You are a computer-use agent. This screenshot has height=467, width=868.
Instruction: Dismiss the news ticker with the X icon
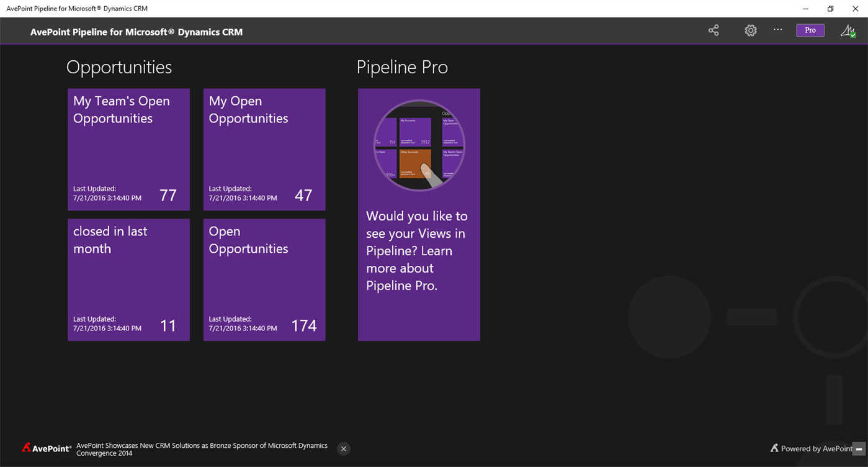point(343,448)
